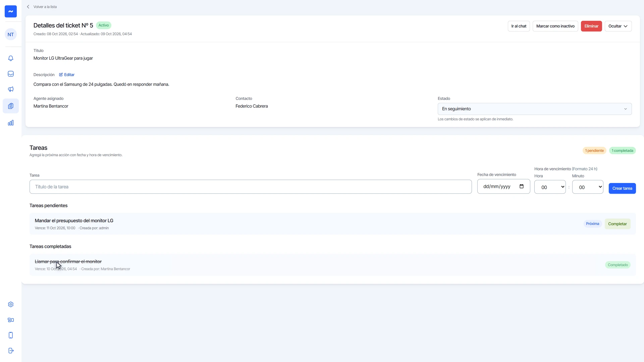The height and width of the screenshot is (362, 644).
Task: Open settings gear icon
Action: pyautogui.click(x=11, y=304)
